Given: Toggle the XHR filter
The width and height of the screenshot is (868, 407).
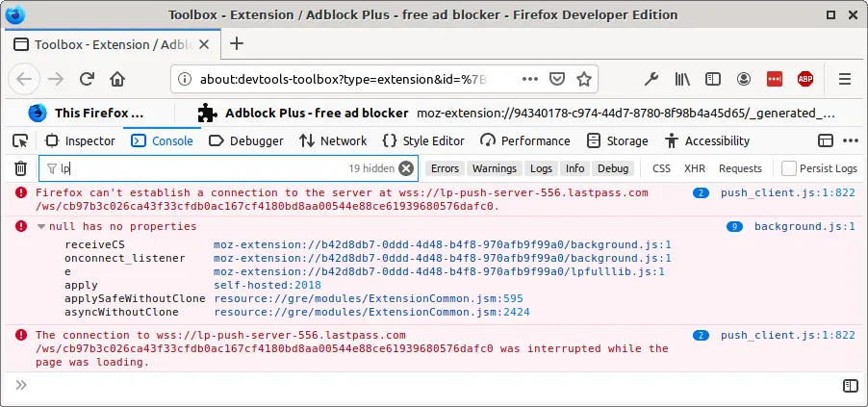Looking at the screenshot, I should tap(694, 168).
